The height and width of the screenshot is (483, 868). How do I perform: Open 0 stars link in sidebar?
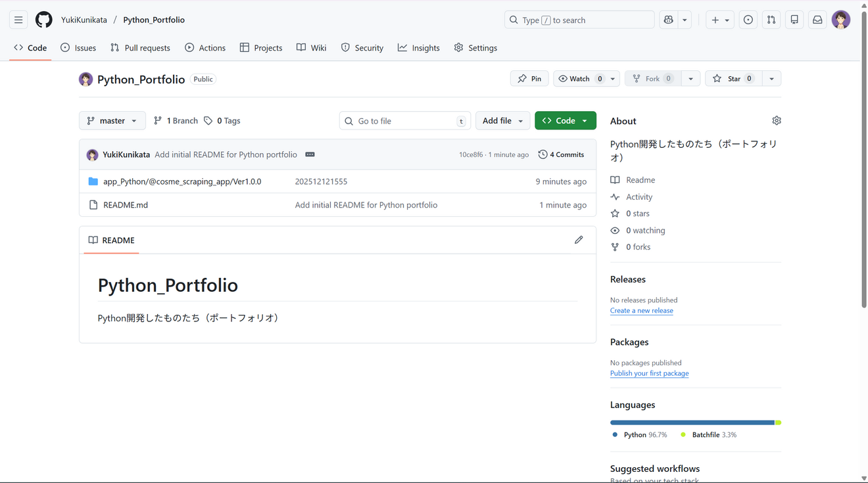[x=630, y=214]
